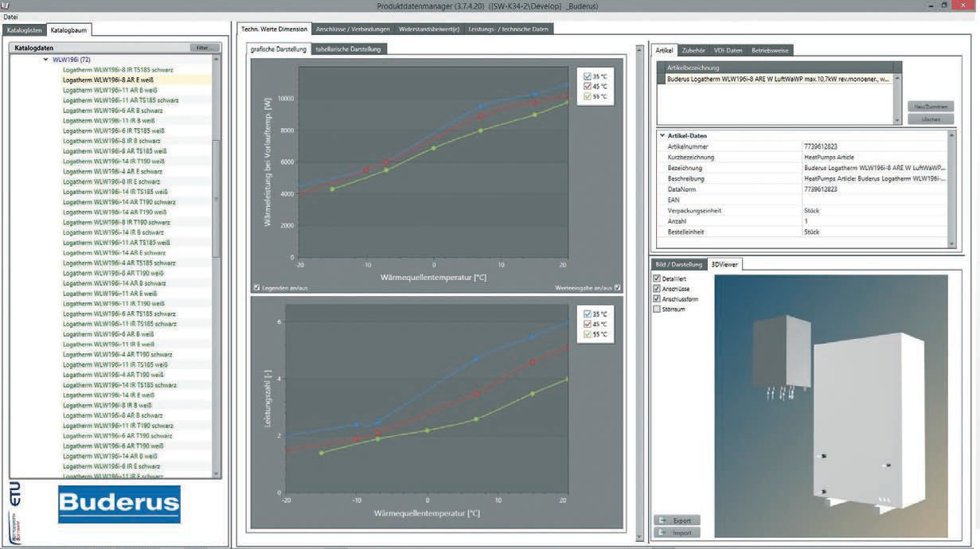This screenshot has height=549, width=980.
Task: Click the empty EAN value field
Action: point(875,200)
